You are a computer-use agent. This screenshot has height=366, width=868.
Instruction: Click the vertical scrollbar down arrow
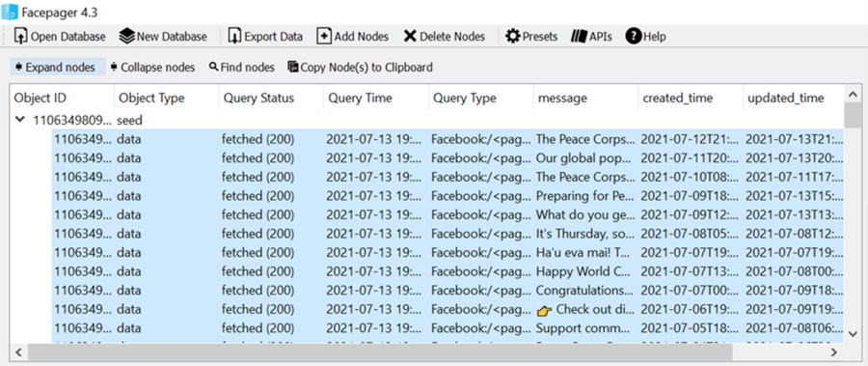[x=854, y=334]
